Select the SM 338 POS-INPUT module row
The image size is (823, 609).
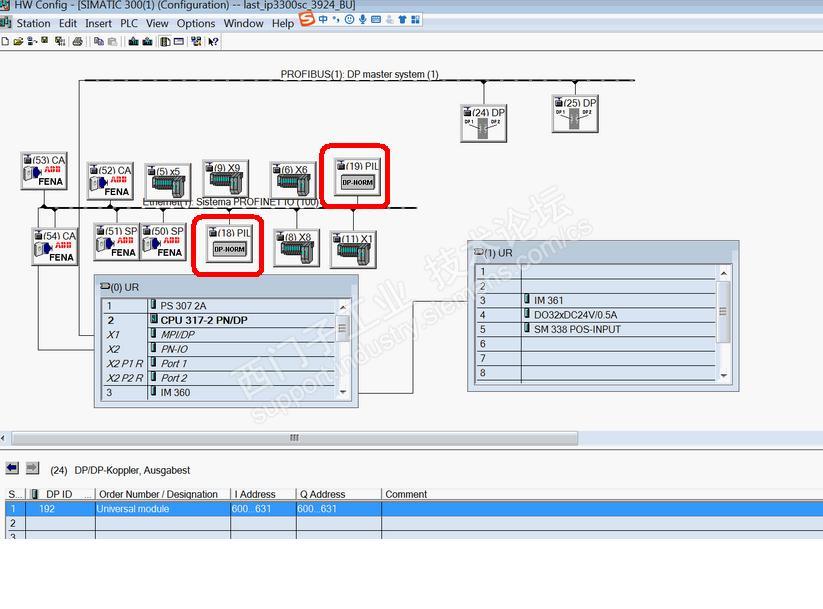(596, 329)
